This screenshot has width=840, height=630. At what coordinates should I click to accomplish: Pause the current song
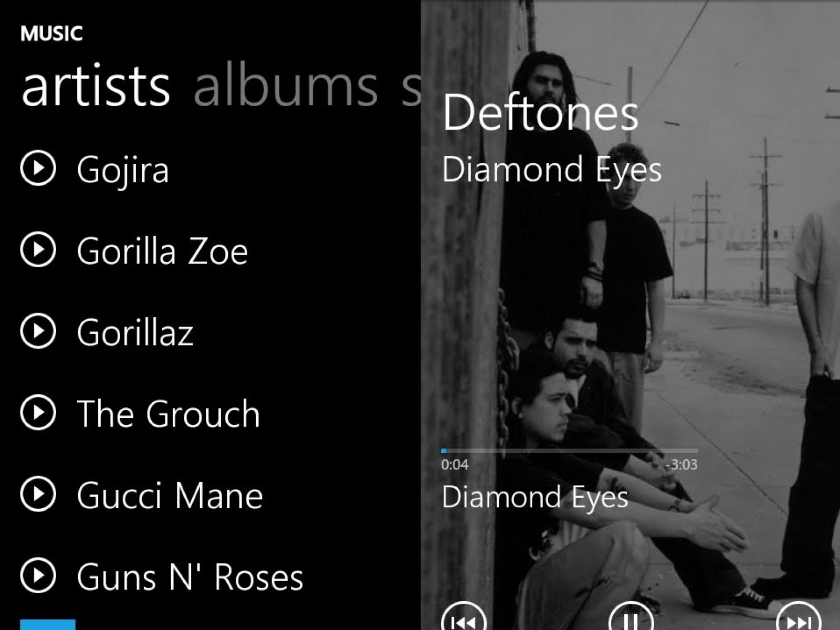[631, 617]
